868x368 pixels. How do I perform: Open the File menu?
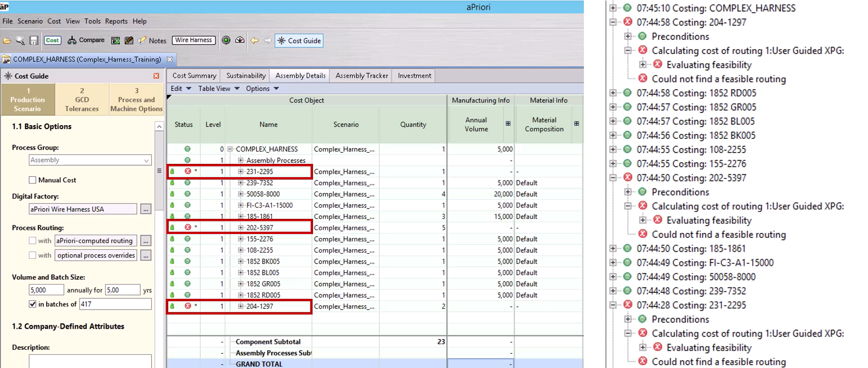[x=8, y=21]
